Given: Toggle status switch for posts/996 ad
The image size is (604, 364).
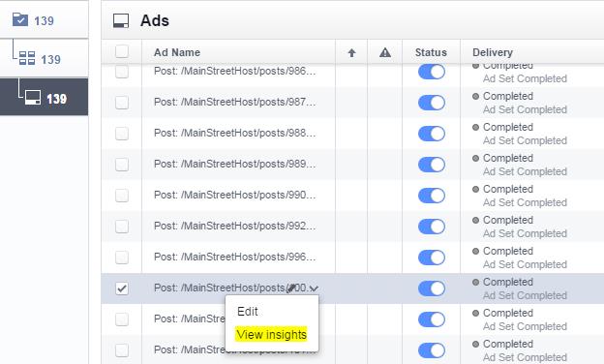Looking at the screenshot, I should [x=432, y=258].
